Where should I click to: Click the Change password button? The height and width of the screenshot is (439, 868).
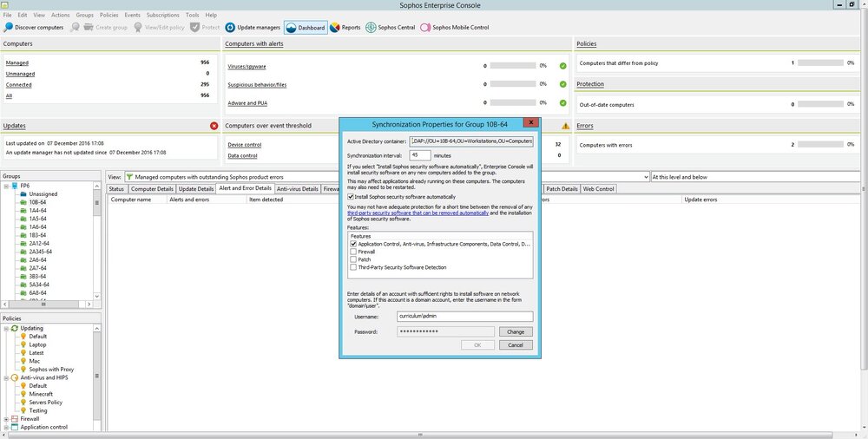(x=516, y=331)
